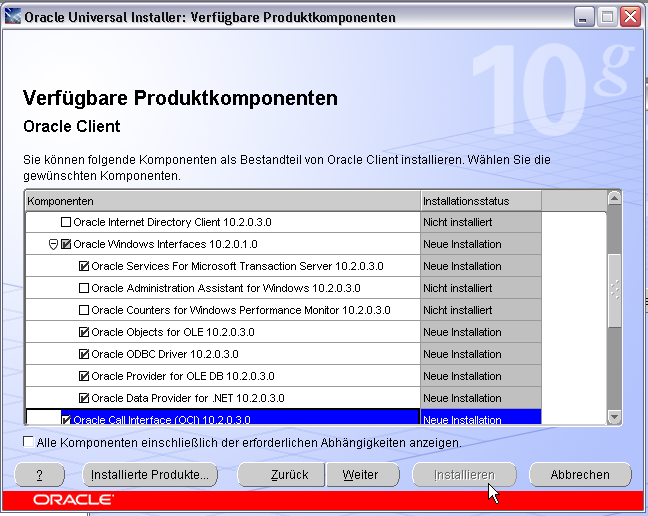Select row text Oracle ODBC Driver 10.2.0.3.0
648x516 pixels.
pos(165,354)
